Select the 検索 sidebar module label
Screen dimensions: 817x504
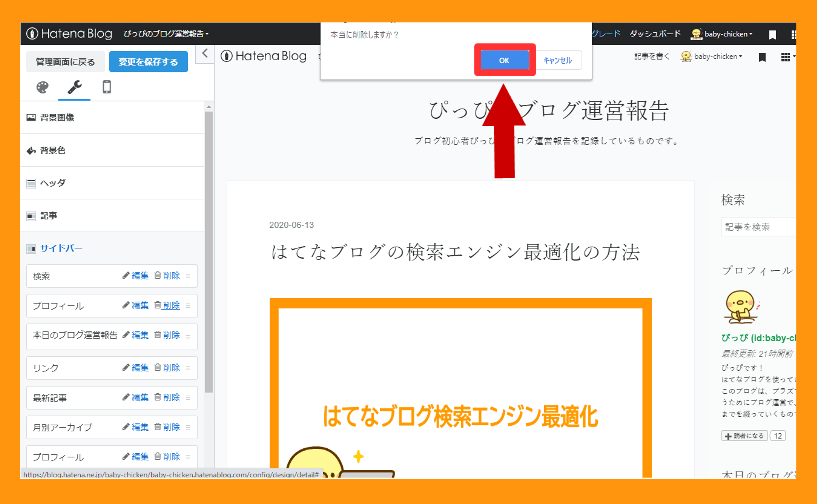[41, 276]
